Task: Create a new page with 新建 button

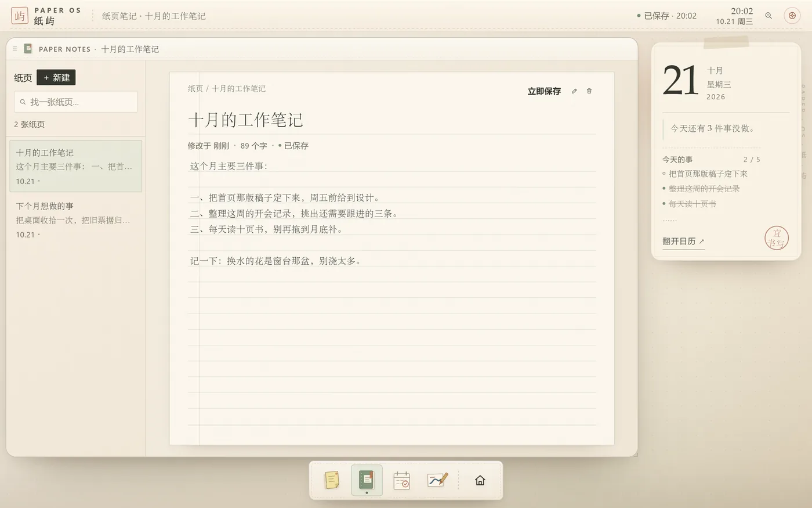Action: tap(56, 77)
